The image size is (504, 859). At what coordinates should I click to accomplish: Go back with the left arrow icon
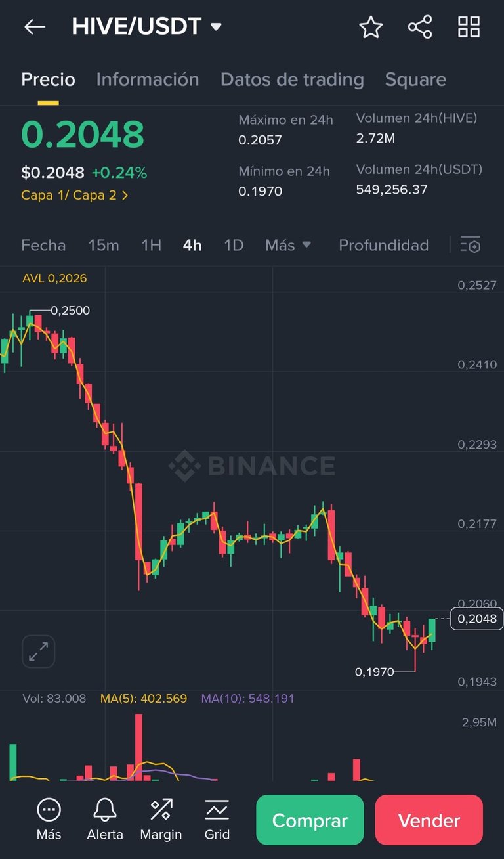[35, 27]
